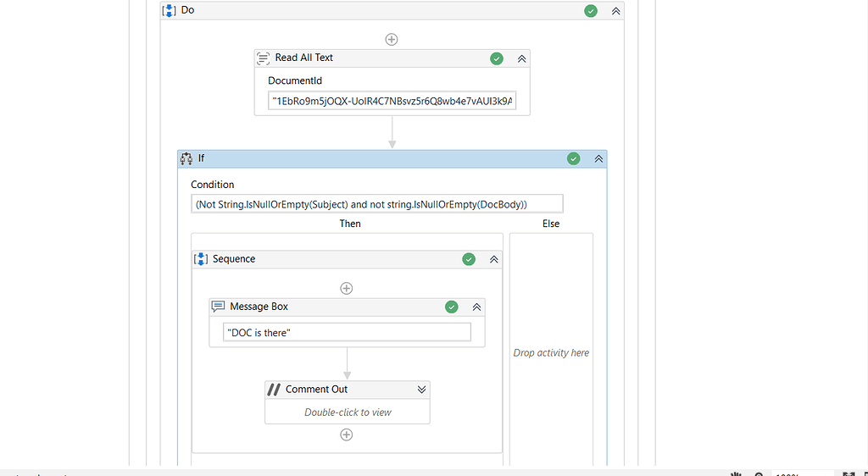Click the If Condition expression field
This screenshot has height=476, width=868.
[x=376, y=204]
